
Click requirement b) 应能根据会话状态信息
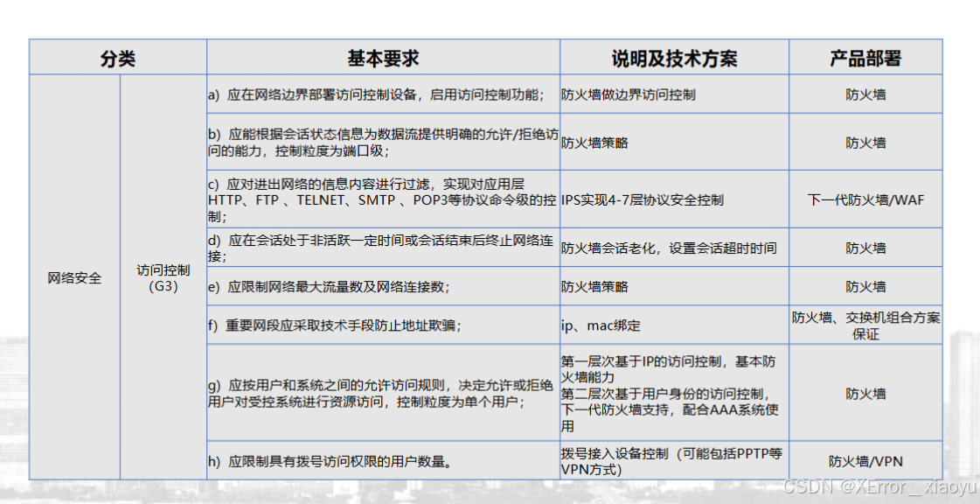pos(383,142)
